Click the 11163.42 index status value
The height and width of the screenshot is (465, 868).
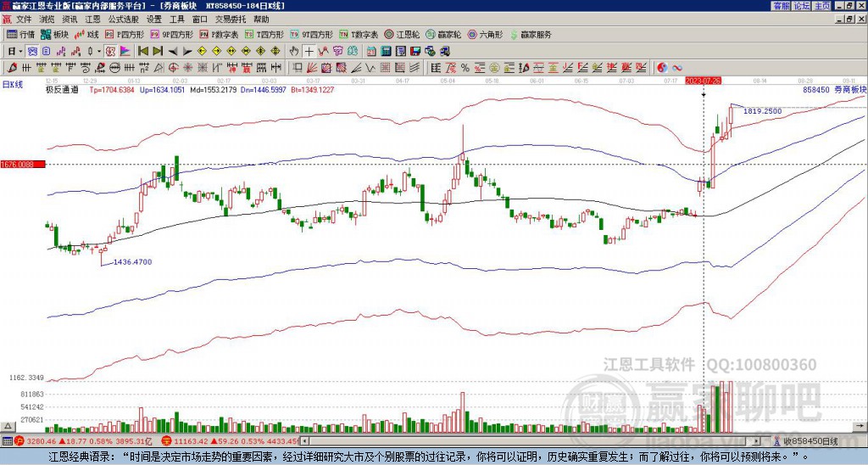190,441
